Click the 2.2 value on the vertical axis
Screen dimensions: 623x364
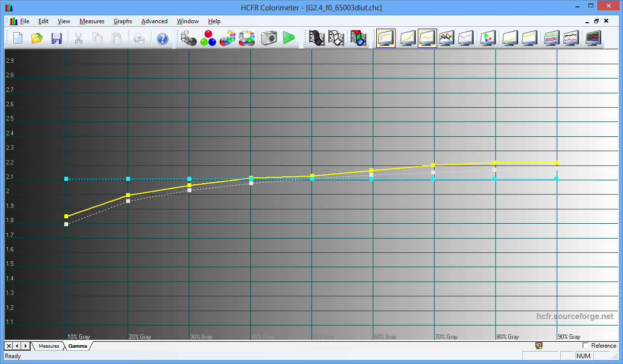[9, 162]
